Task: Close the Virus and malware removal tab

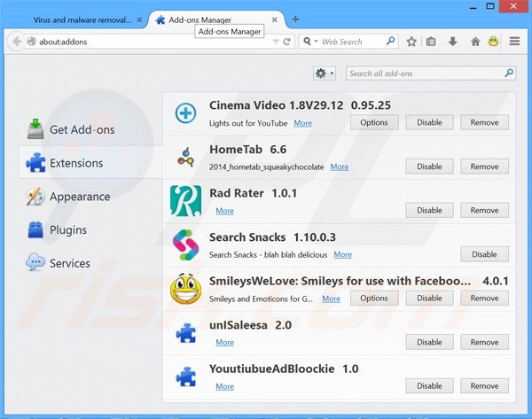Action: click(139, 20)
